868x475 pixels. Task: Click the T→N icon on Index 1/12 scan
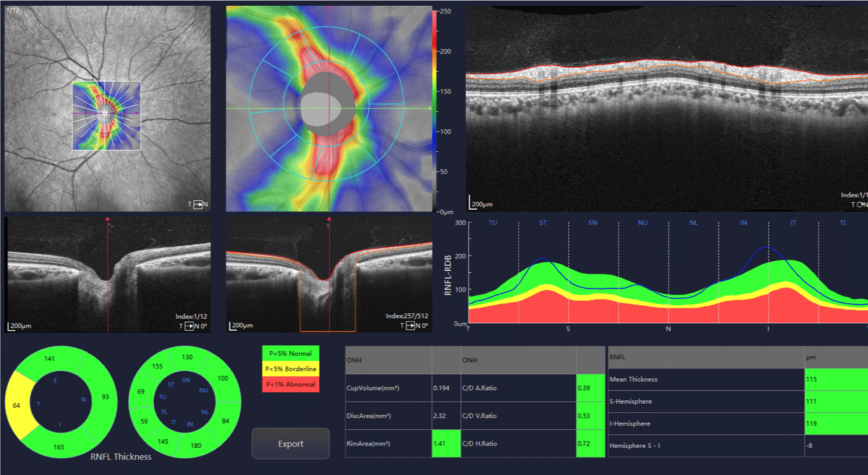pyautogui.click(x=188, y=326)
